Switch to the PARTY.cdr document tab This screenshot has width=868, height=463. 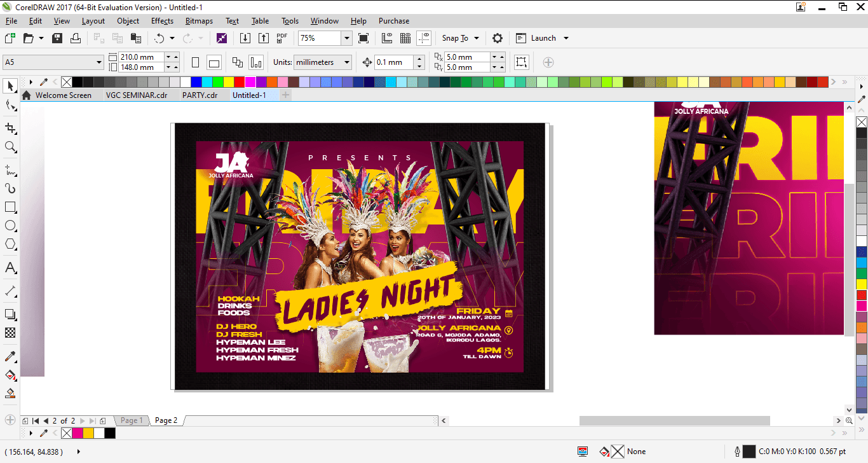tap(200, 95)
